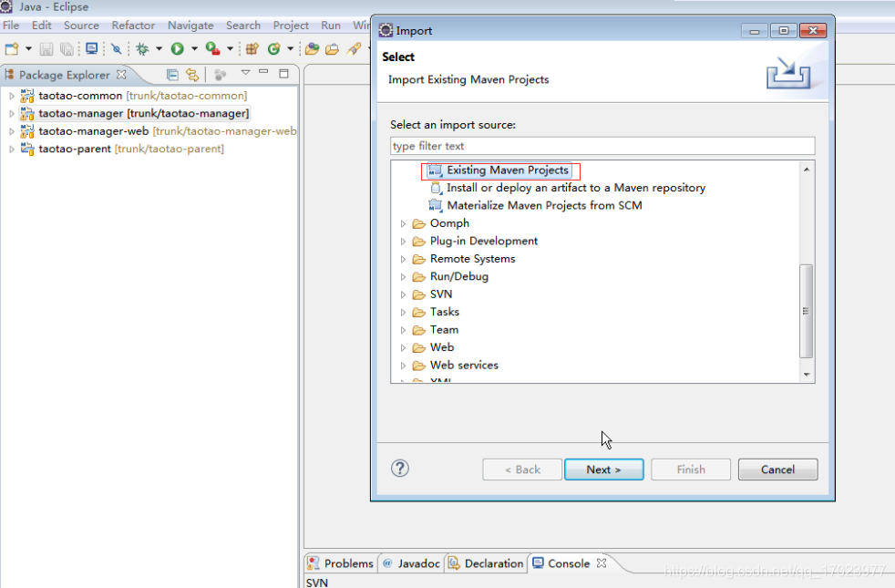Image resolution: width=895 pixels, height=588 pixels.
Task: Click the New Java Class icon
Action: pyautogui.click(x=274, y=49)
